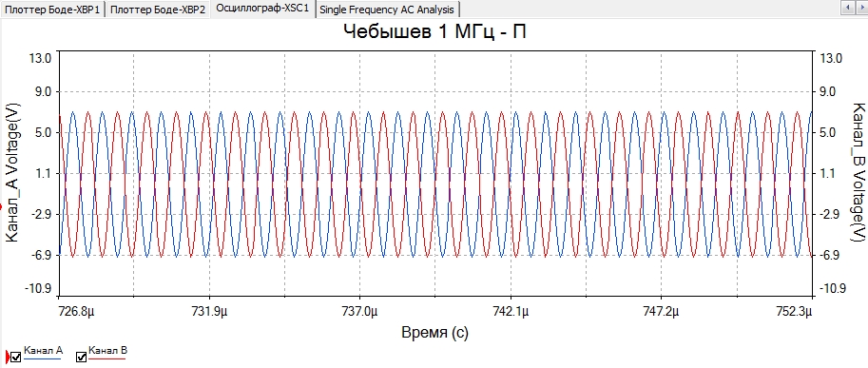The height and width of the screenshot is (368, 868).
Task: Click the 726.8µ time axis value
Action: (x=76, y=312)
